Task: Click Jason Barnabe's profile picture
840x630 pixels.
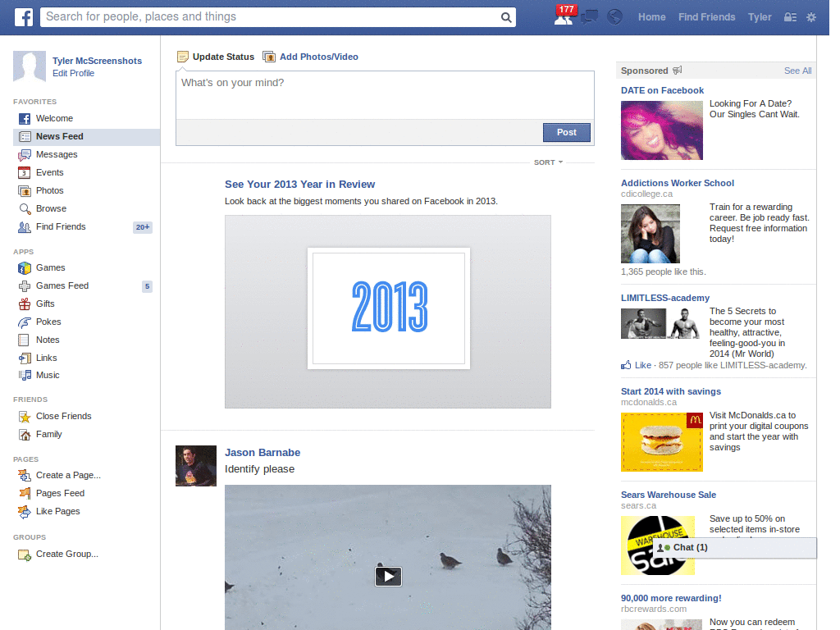Action: (x=196, y=466)
